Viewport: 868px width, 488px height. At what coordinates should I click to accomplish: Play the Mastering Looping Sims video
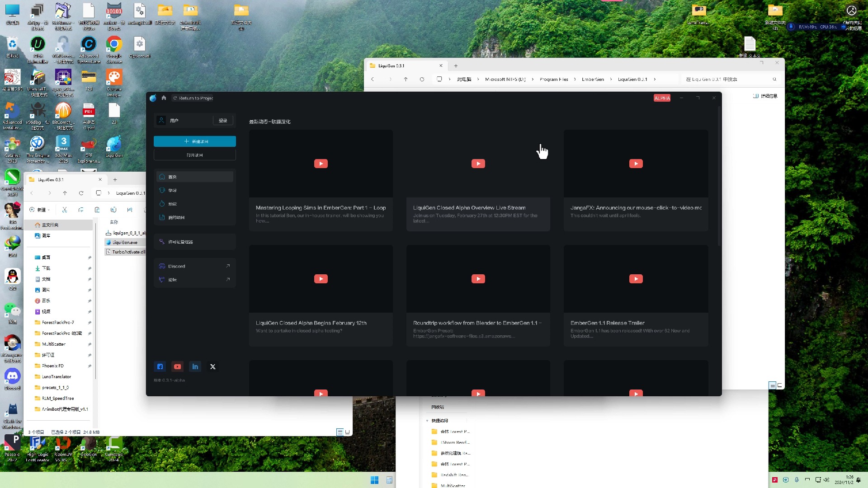point(321,164)
